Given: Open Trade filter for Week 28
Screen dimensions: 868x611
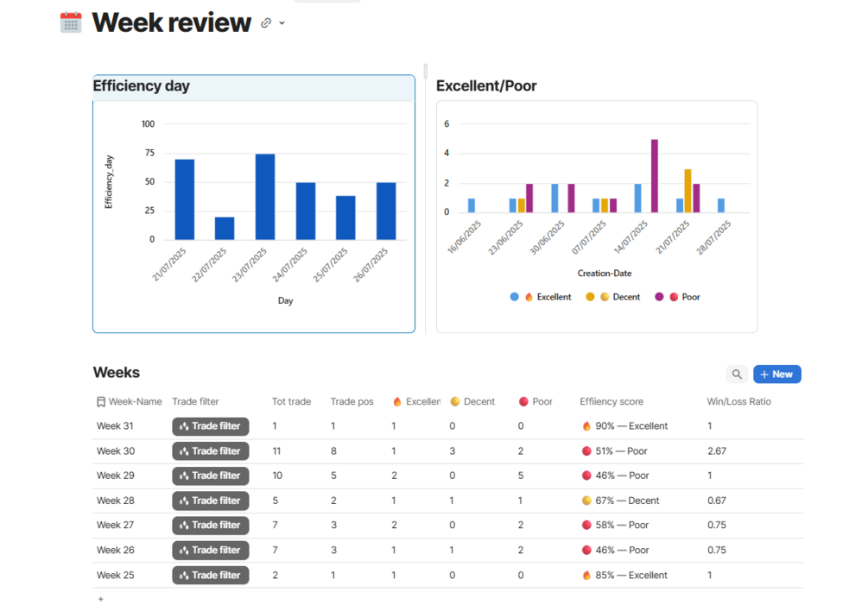Looking at the screenshot, I should click(211, 501).
